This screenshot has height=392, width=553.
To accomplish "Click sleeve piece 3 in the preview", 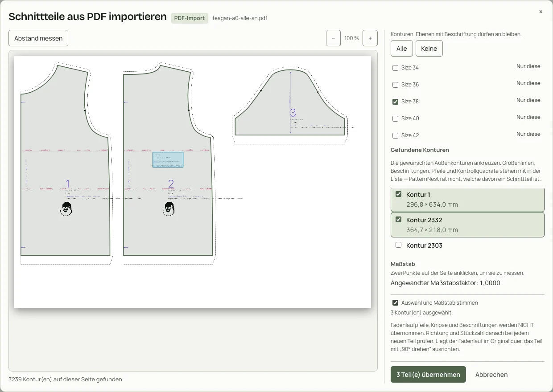I will [290, 102].
